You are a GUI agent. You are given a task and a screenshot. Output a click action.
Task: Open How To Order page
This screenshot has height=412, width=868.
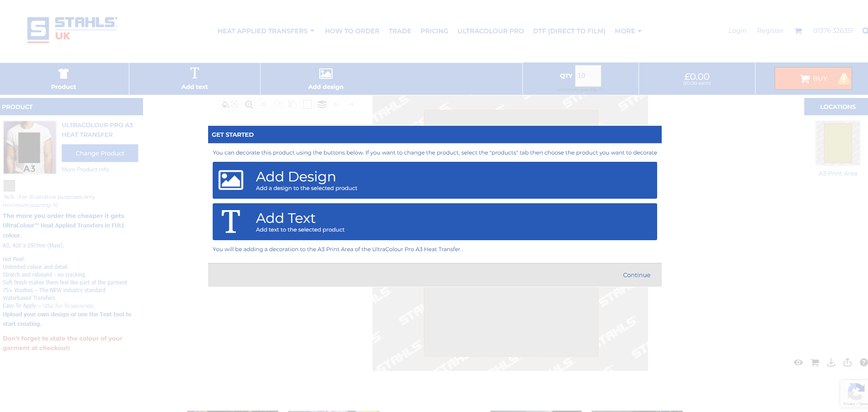(352, 31)
